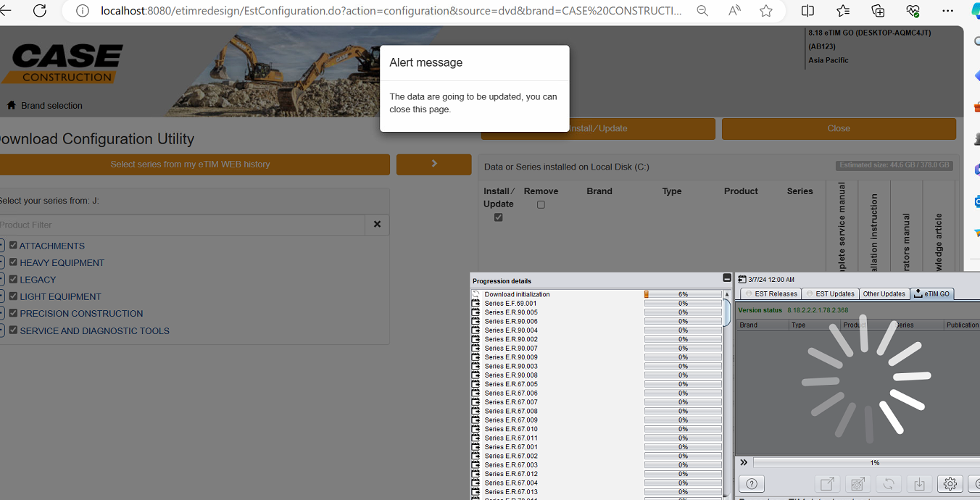The image size is (980, 500).
Task: Open site information icon in address bar
Action: (83, 11)
